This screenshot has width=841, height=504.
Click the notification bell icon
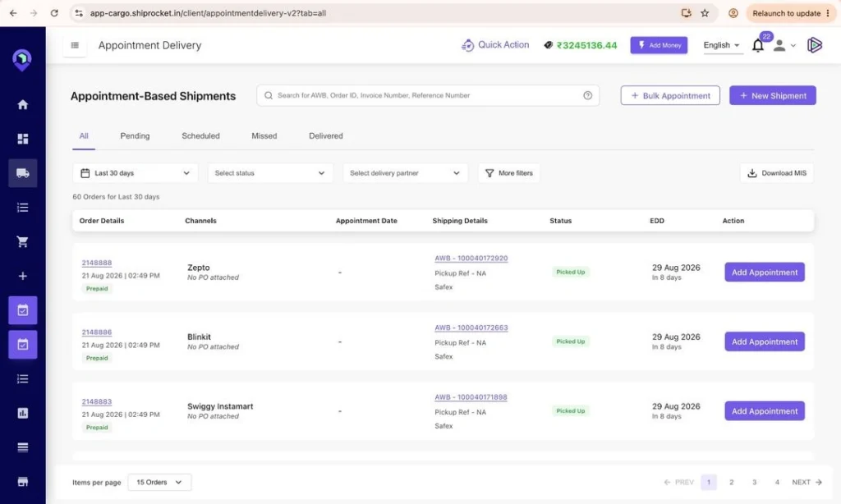pos(758,46)
